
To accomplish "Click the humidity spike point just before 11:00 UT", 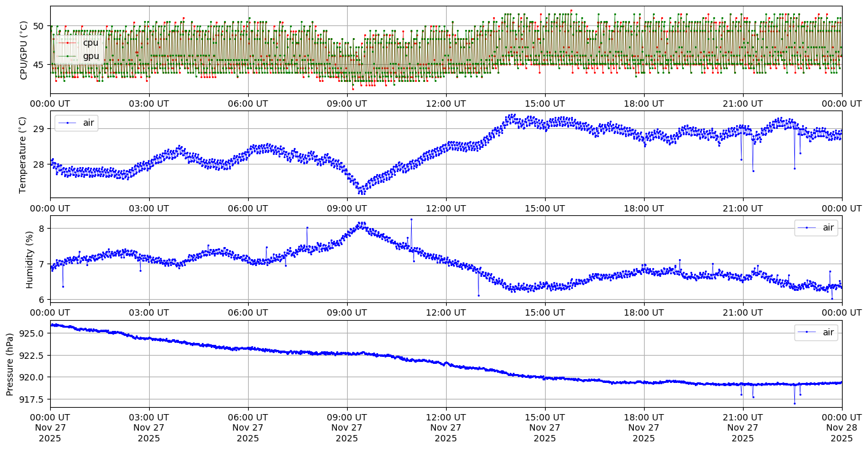I will pyautogui.click(x=411, y=219).
